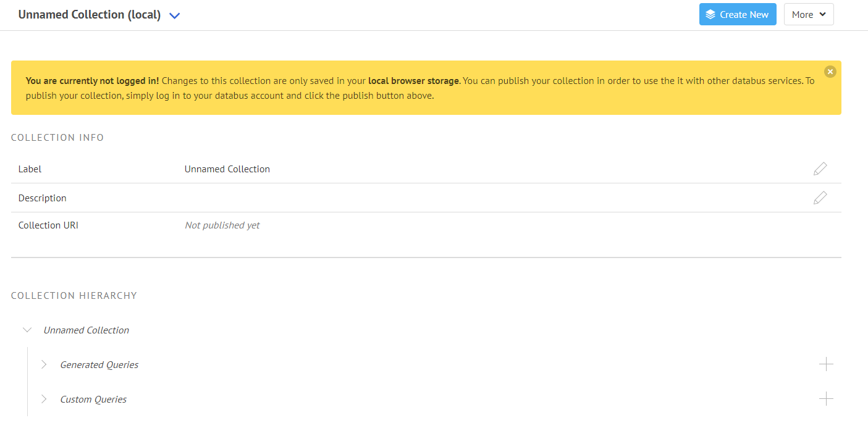Image resolution: width=868 pixels, height=423 pixels.
Task: Expand the Generated Queries node
Action: [44, 364]
